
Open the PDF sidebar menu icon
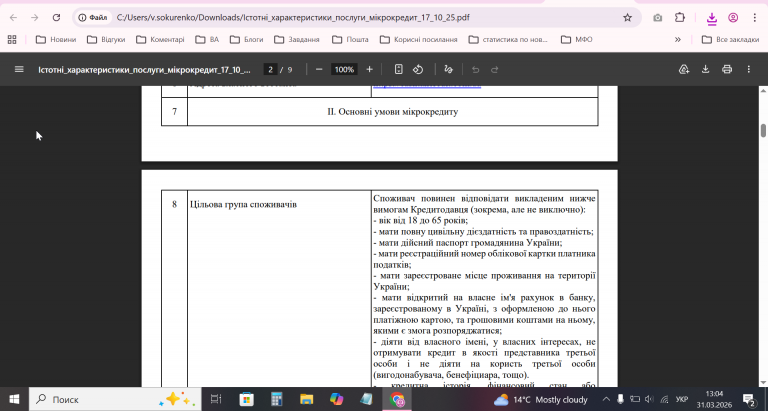click(x=19, y=70)
